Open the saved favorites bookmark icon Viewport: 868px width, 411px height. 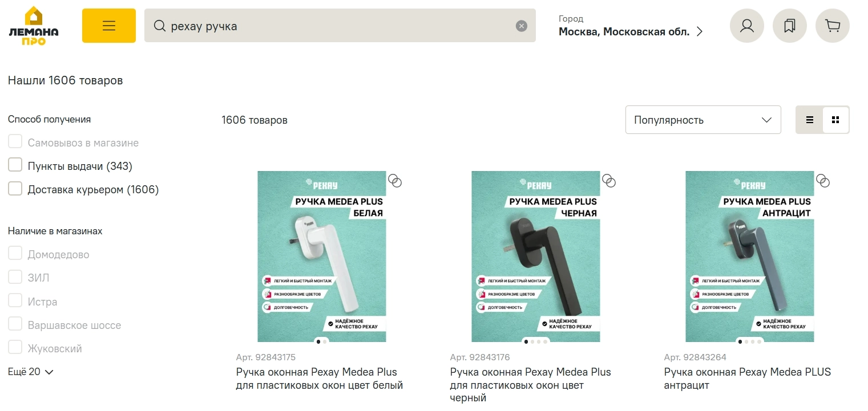(x=789, y=26)
